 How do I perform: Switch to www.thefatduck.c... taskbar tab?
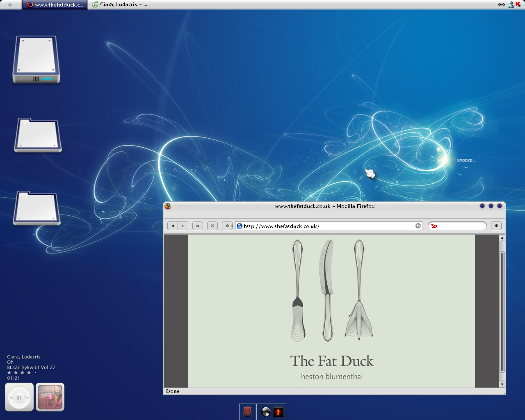(x=55, y=5)
